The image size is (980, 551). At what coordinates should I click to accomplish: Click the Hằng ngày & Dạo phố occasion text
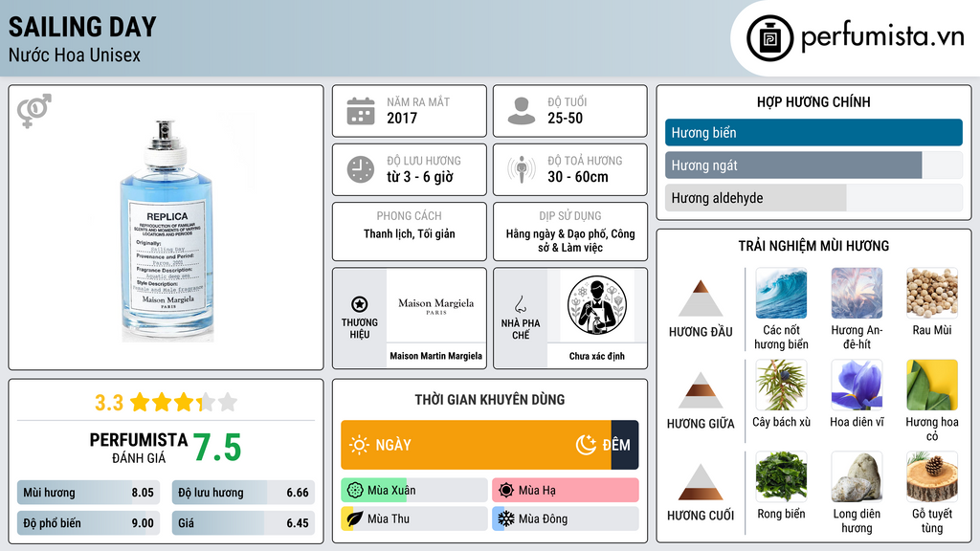[570, 240]
